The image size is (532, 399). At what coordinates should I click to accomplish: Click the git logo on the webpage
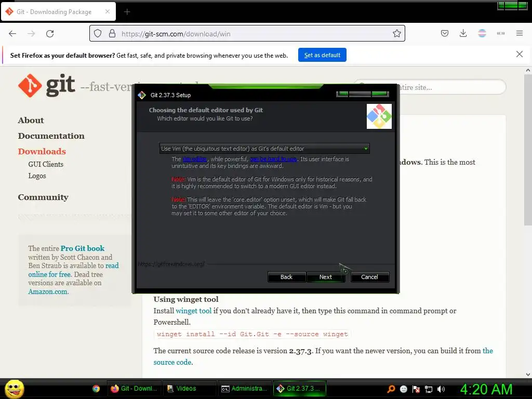(46, 86)
